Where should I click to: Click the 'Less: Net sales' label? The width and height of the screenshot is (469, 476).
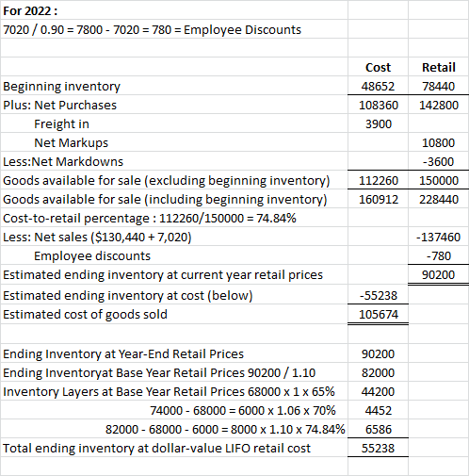point(97,238)
